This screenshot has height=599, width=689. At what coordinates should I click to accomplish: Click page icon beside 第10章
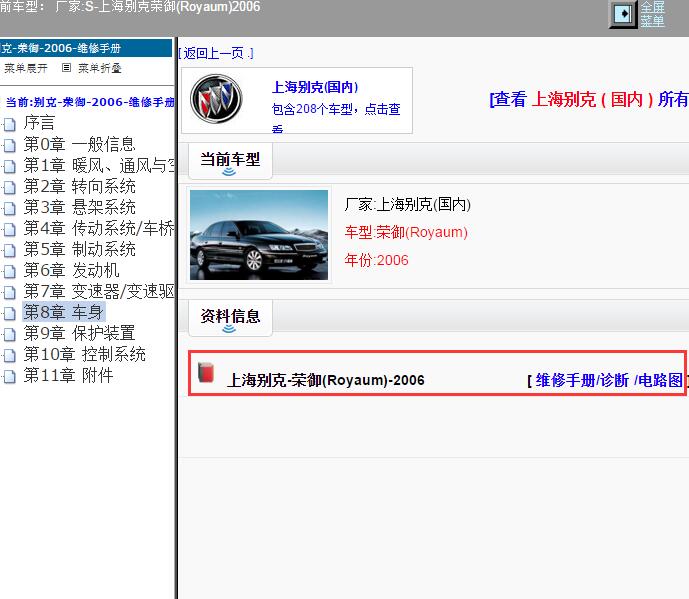click(x=10, y=356)
